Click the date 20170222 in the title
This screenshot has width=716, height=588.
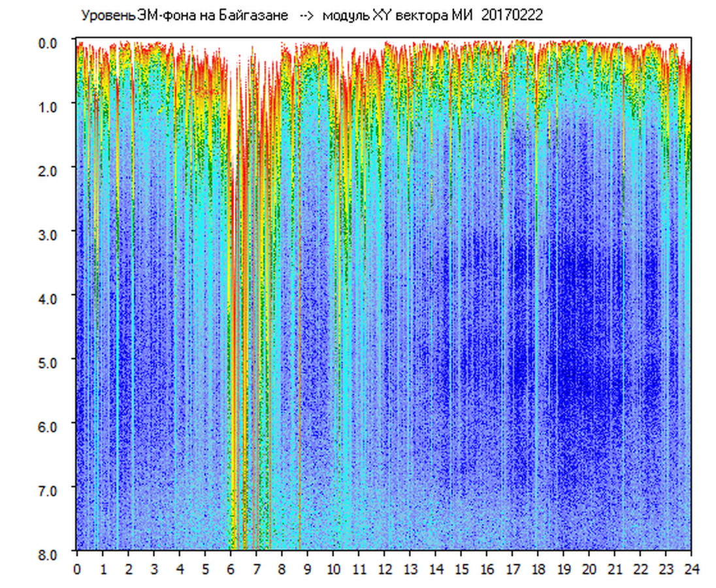512,16
